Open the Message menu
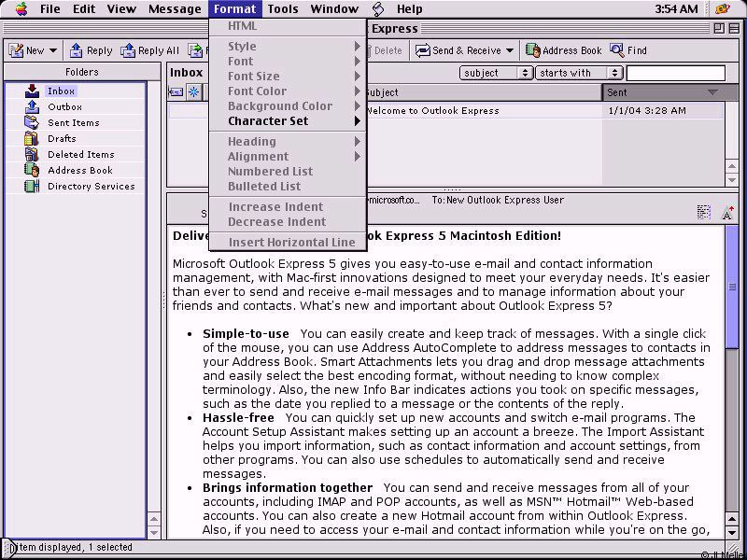 pos(175,8)
